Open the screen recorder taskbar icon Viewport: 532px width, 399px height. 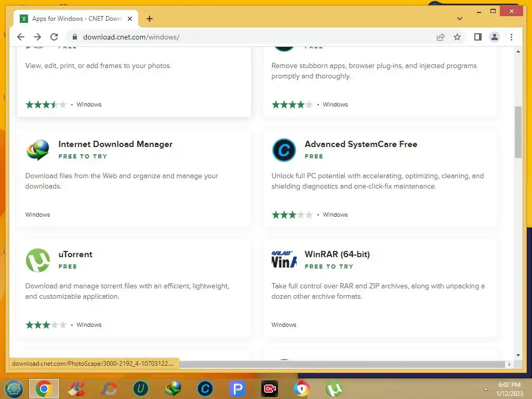pyautogui.click(x=270, y=389)
